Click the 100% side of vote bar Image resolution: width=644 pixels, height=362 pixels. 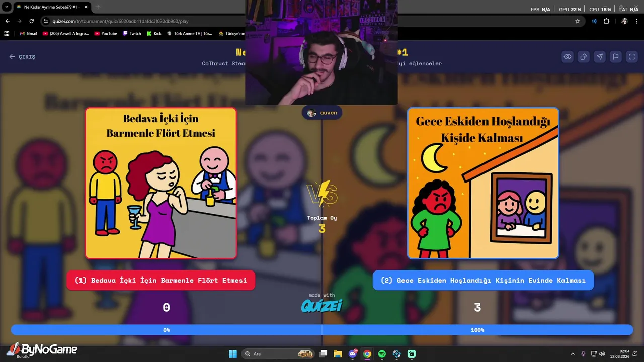(477, 330)
